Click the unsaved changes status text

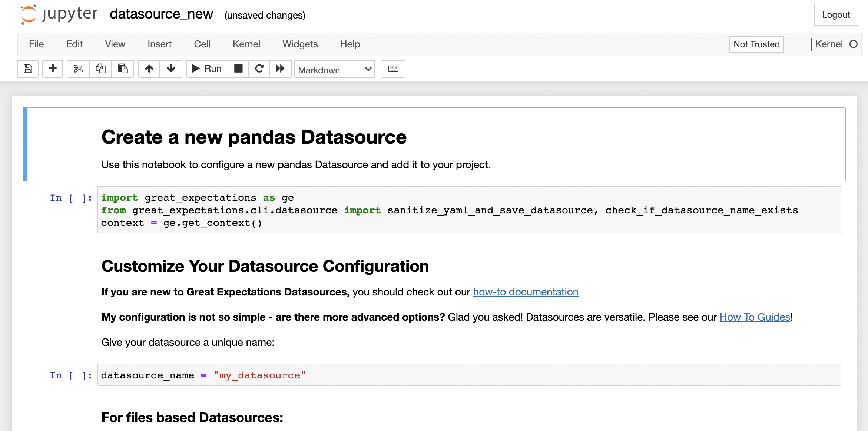[x=265, y=15]
